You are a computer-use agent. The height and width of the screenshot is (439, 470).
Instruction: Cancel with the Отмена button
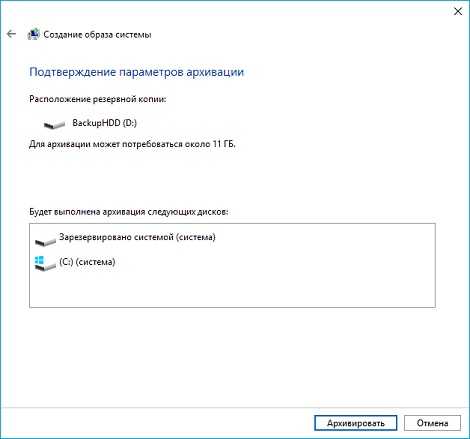pos(432,423)
